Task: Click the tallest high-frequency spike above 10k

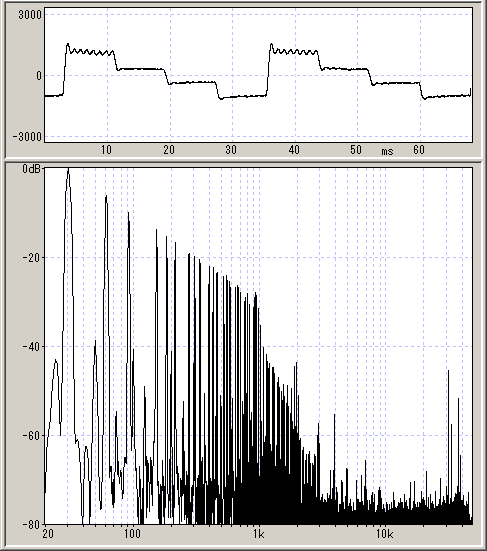Action: pos(448,372)
